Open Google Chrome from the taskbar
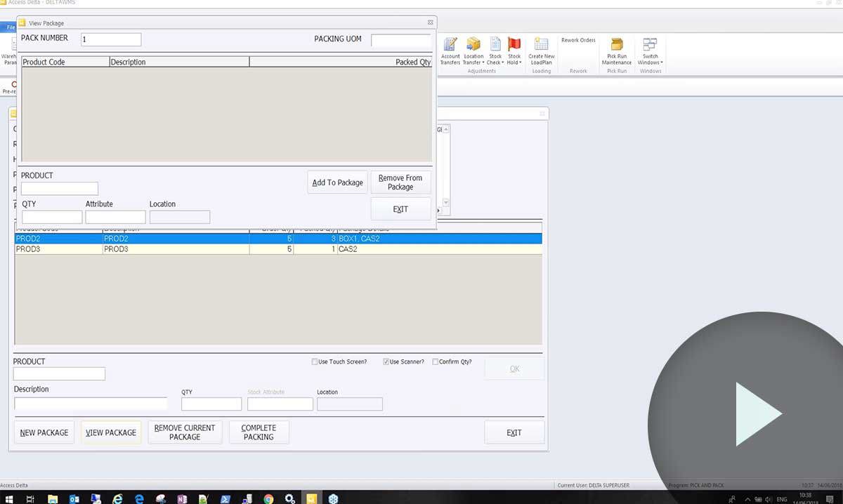Screen dimensions: 843x504 click(268, 498)
